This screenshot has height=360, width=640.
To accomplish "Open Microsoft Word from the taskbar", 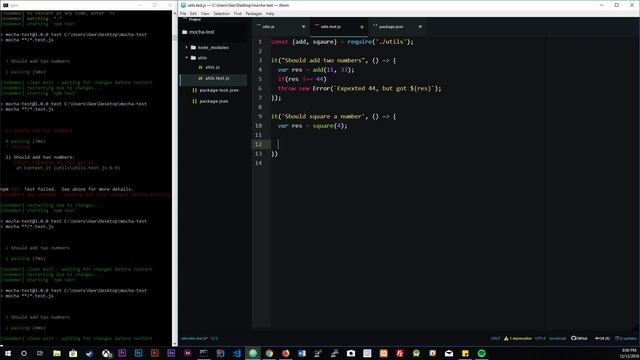I will coord(302,353).
